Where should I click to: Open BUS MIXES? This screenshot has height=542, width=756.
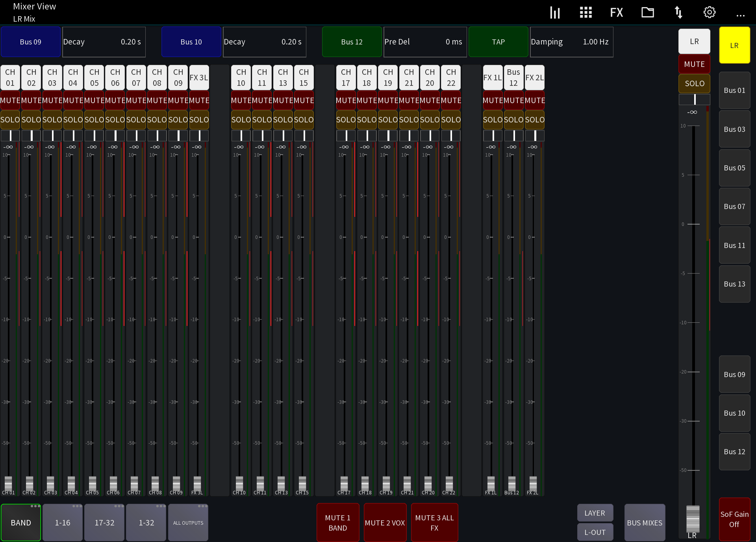coord(645,522)
